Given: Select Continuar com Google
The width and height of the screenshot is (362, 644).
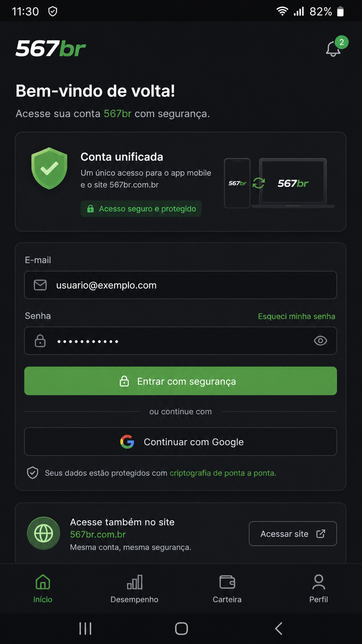Looking at the screenshot, I should (x=180, y=442).
